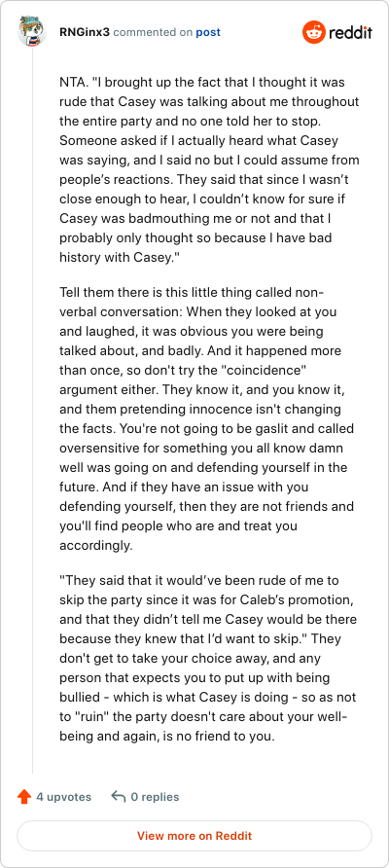This screenshot has width=389, height=868.
Task: Click the "0 replies" count label
Action: (x=155, y=797)
